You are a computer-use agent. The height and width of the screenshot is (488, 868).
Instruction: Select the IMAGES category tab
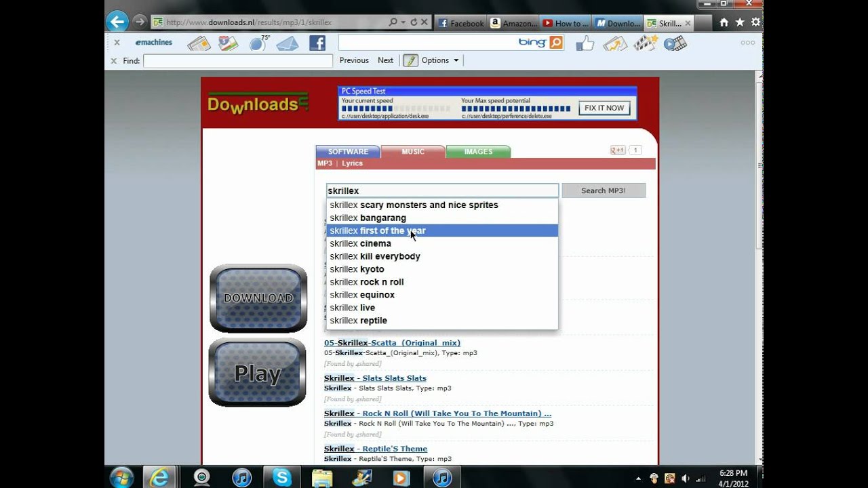(x=478, y=152)
